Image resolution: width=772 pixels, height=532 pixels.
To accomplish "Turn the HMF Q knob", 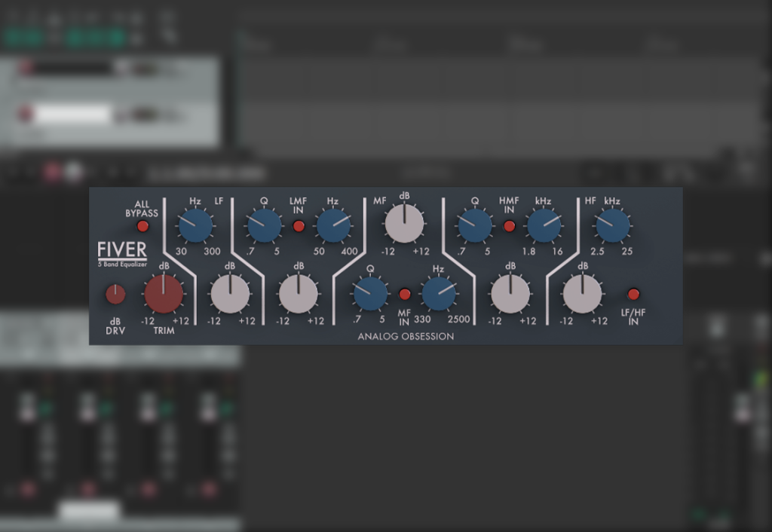I will point(474,225).
